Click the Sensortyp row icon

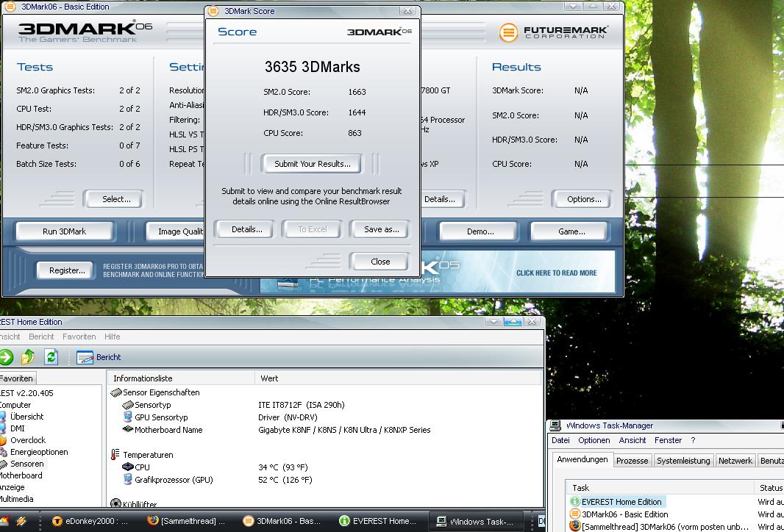[127, 405]
